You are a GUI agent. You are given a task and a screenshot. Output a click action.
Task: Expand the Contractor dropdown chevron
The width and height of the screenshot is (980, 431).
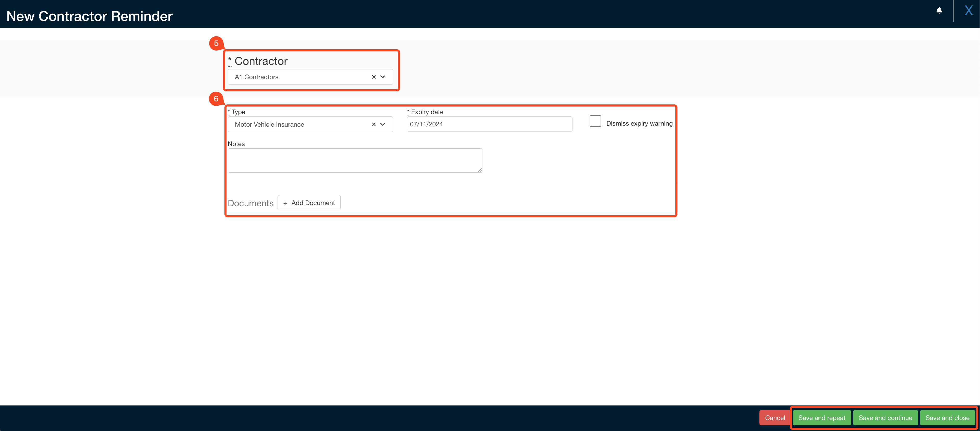383,77
